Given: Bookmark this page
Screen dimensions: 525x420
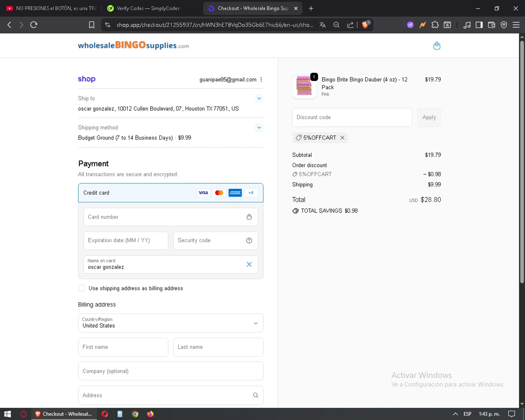Looking at the screenshot, I should tap(92, 25).
